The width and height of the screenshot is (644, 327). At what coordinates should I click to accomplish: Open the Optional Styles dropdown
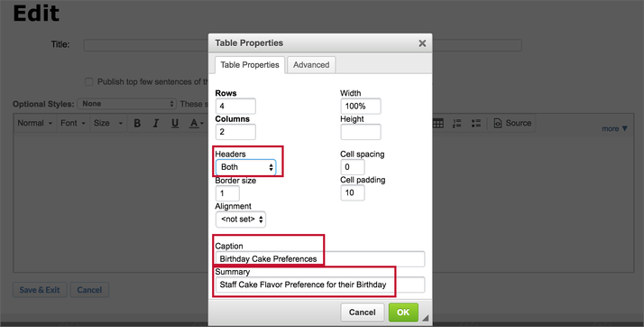126,104
